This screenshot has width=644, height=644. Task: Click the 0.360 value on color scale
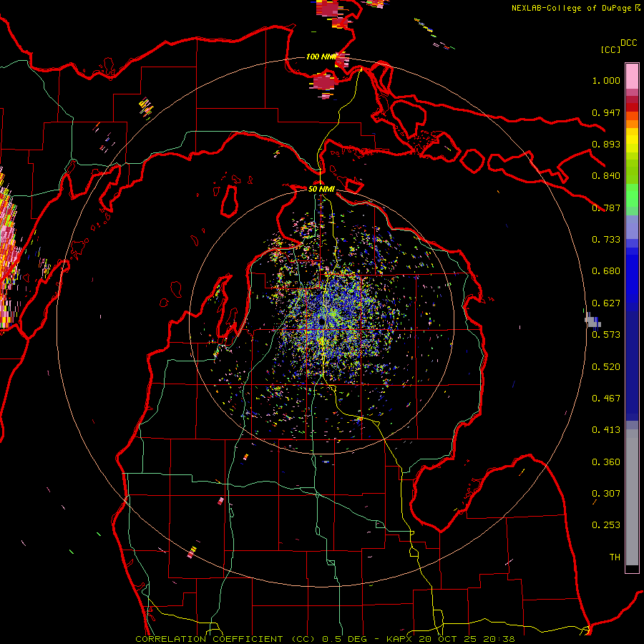[606, 462]
